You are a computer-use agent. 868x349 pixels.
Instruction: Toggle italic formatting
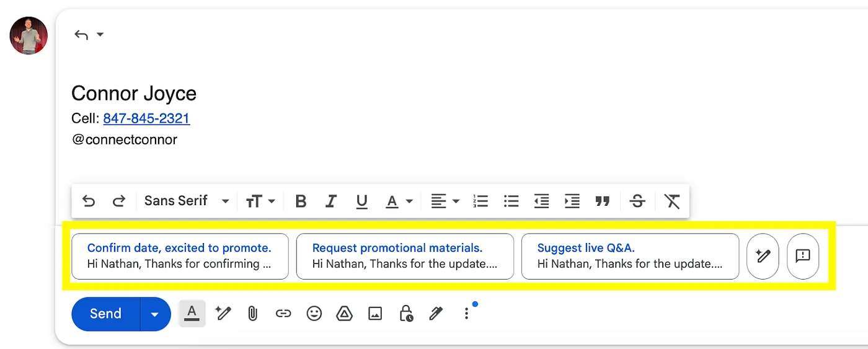point(331,201)
